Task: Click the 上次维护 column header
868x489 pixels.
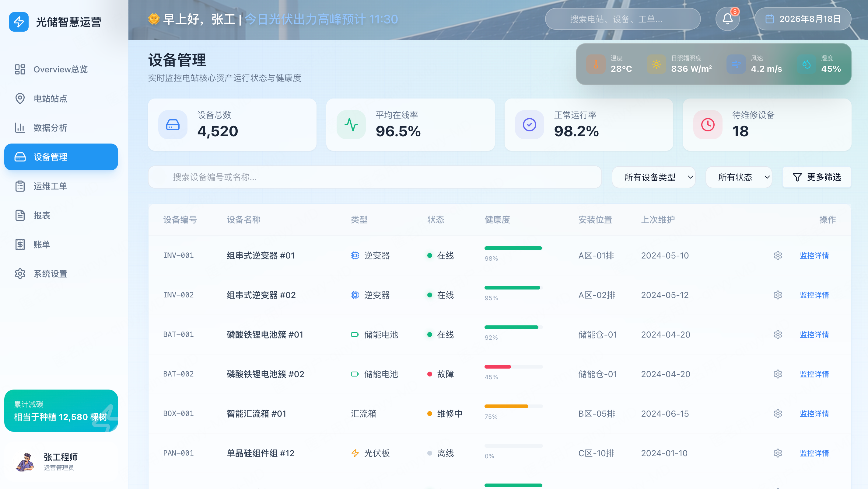Action: [658, 220]
